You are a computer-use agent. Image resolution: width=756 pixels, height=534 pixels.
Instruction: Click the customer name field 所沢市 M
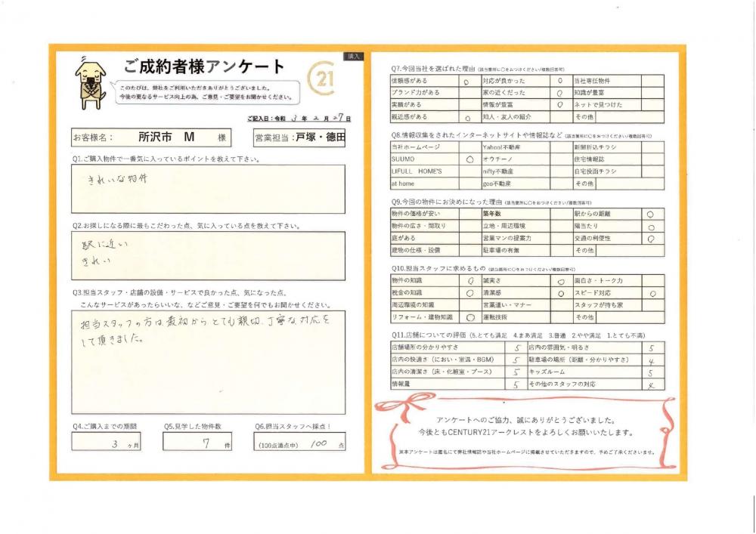click(151, 137)
